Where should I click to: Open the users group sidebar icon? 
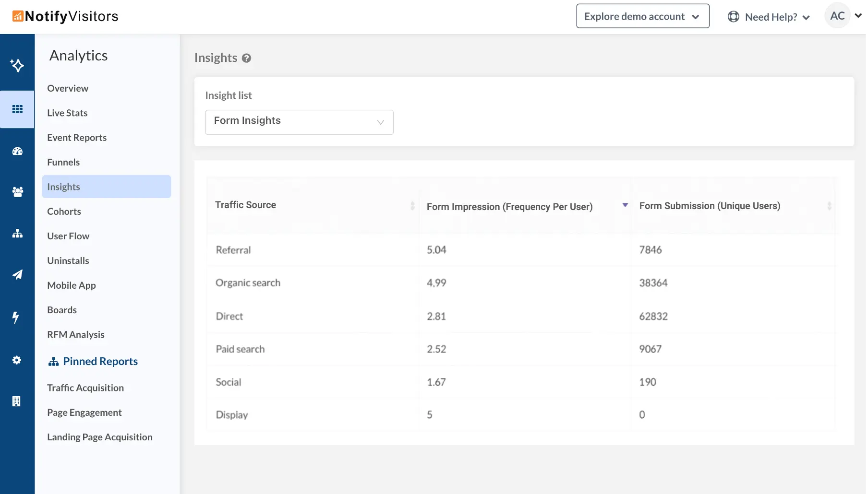[17, 192]
